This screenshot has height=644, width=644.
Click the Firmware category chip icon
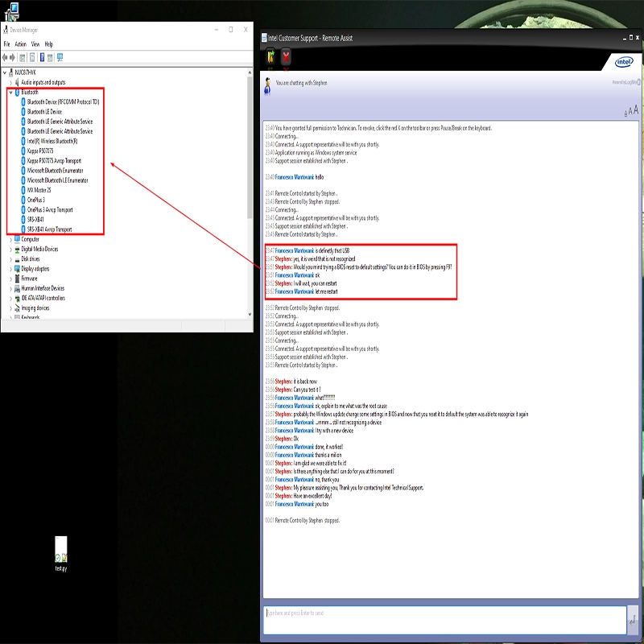(17, 279)
